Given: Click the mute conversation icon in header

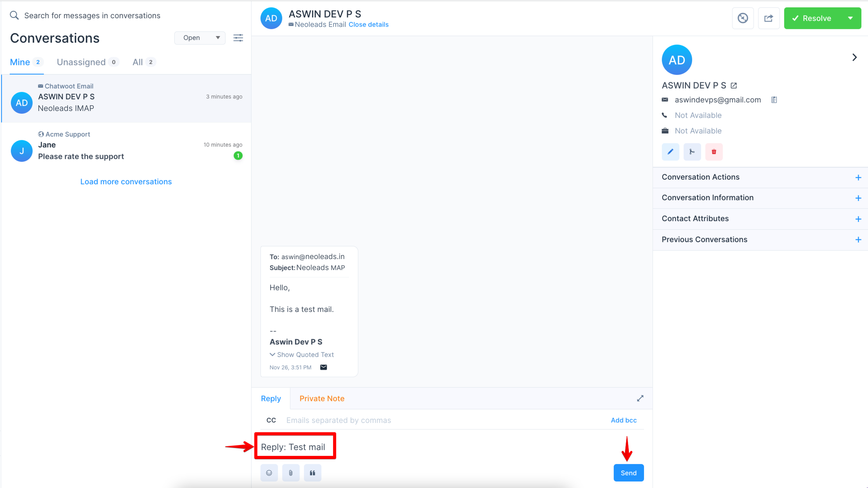Looking at the screenshot, I should click(x=743, y=18).
